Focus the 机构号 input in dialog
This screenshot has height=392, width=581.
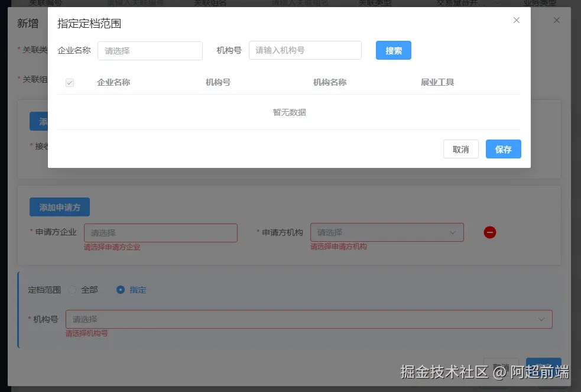[305, 50]
